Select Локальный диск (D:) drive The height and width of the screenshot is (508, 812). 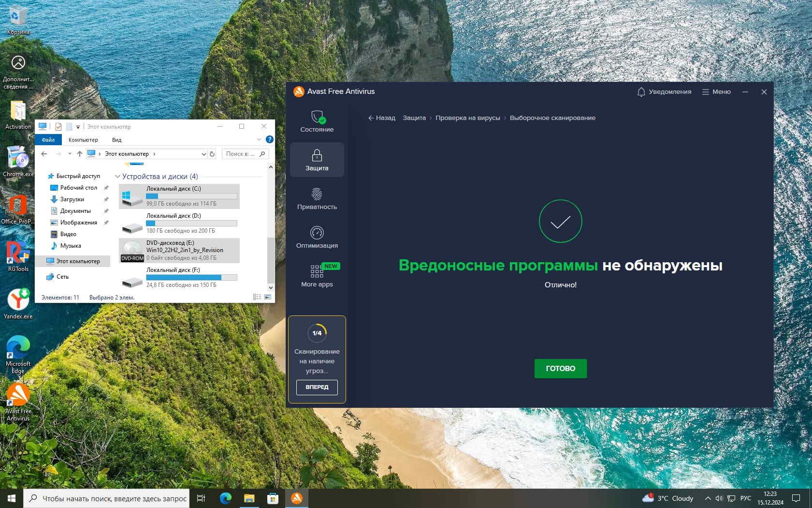click(x=179, y=223)
